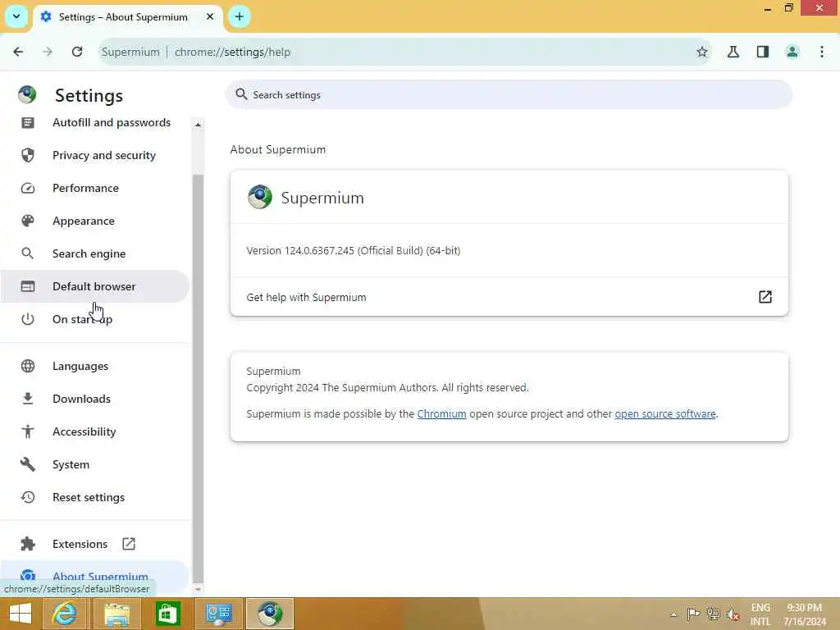Open Privacy and security settings
This screenshot has width=840, height=630.
click(95, 155)
